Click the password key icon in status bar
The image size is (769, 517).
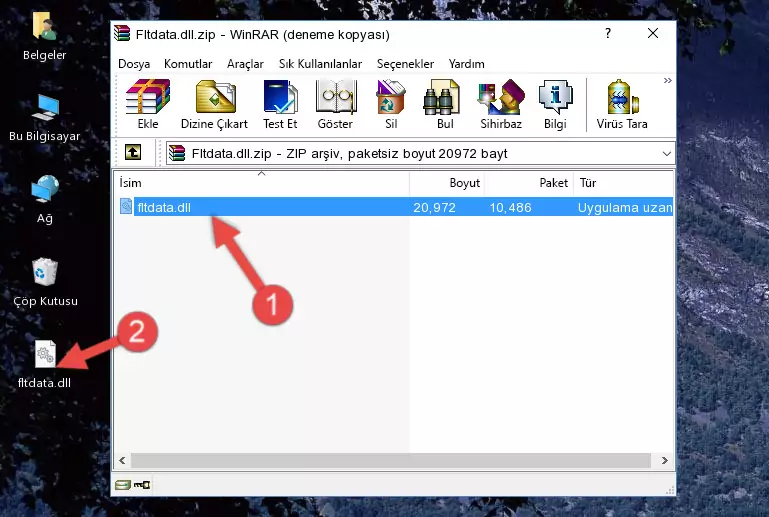[x=142, y=485]
